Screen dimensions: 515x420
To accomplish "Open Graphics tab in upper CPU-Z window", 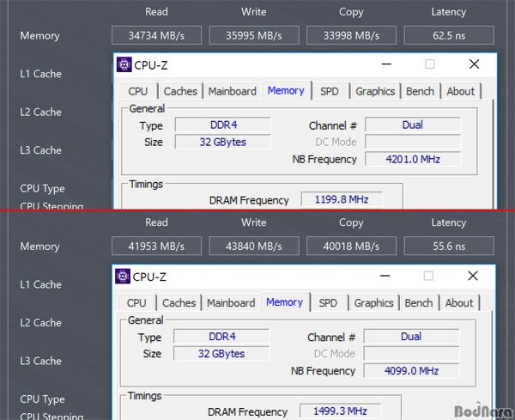I will point(375,91).
